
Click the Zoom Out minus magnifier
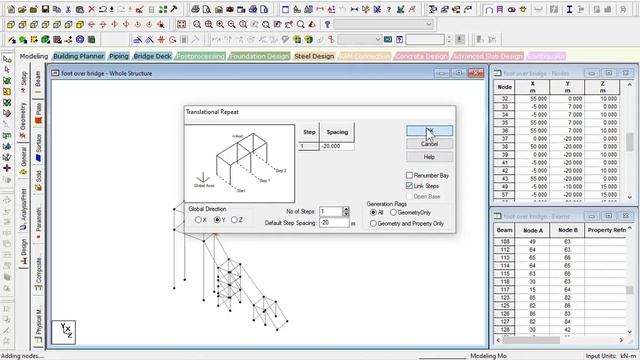click(231, 24)
